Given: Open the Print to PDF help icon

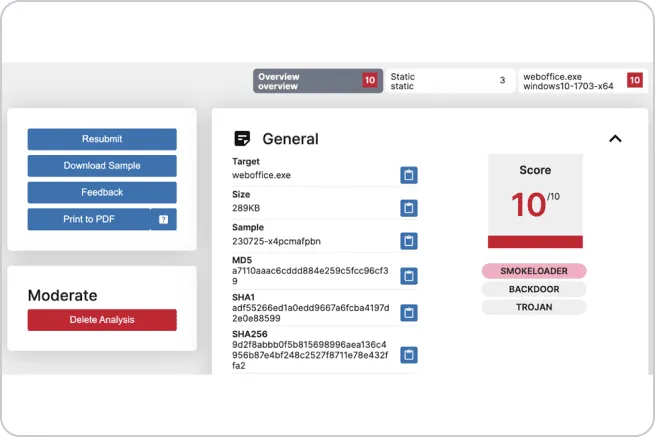Looking at the screenshot, I should pos(163,219).
